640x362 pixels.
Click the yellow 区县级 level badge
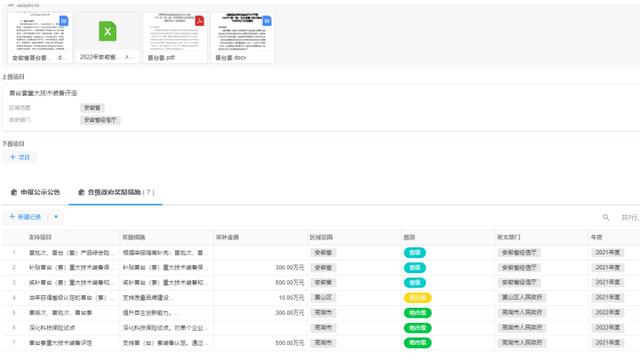coord(418,298)
